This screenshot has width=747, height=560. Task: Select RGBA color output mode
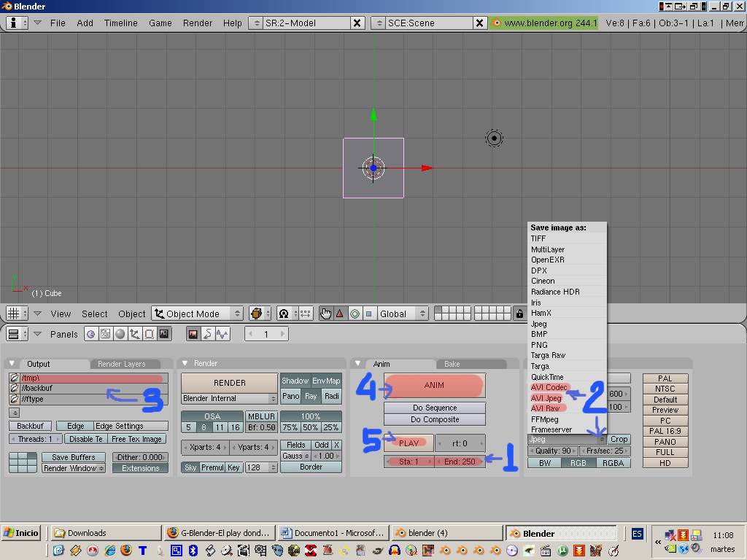pos(613,463)
